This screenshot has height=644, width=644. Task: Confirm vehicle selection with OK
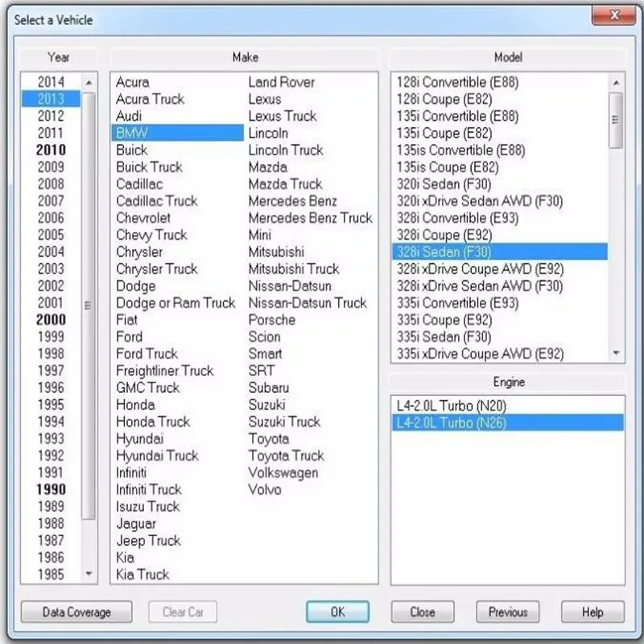[x=337, y=612]
